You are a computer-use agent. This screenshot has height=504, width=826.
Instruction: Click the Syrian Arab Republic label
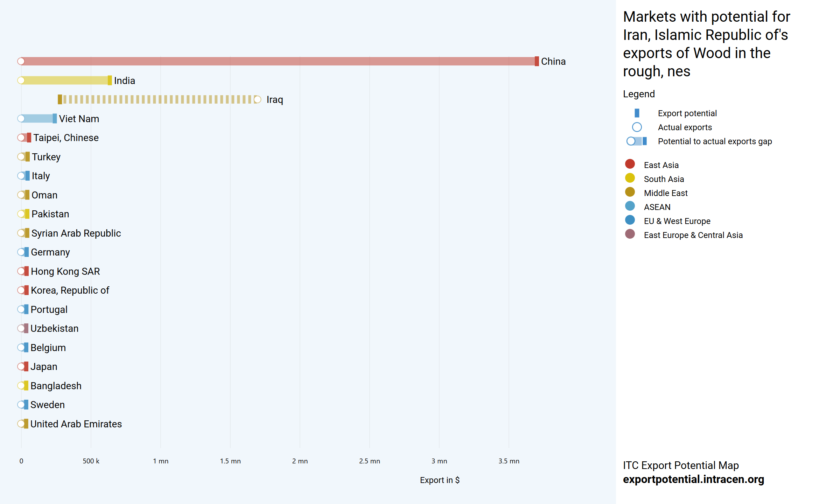coord(76,233)
